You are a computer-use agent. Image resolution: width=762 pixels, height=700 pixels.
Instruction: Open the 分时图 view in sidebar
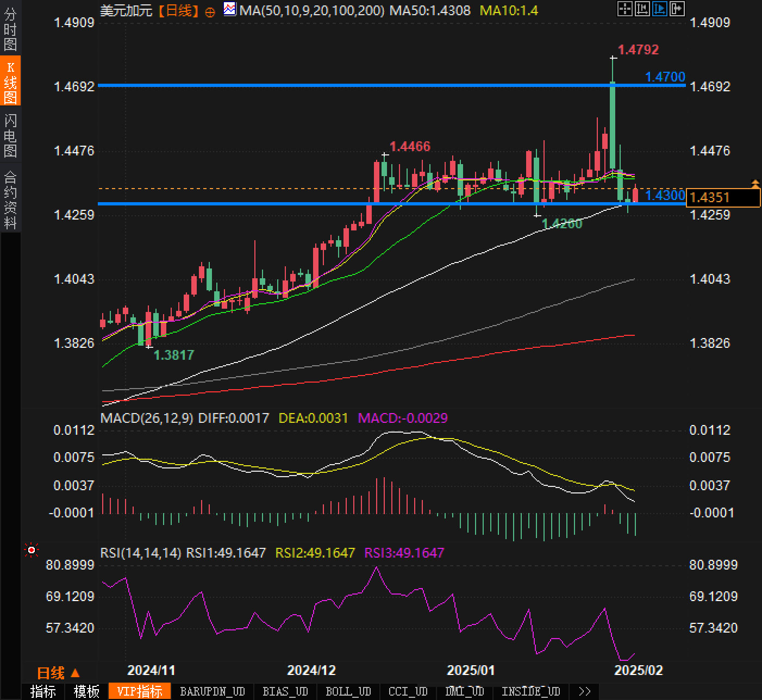click(10, 30)
